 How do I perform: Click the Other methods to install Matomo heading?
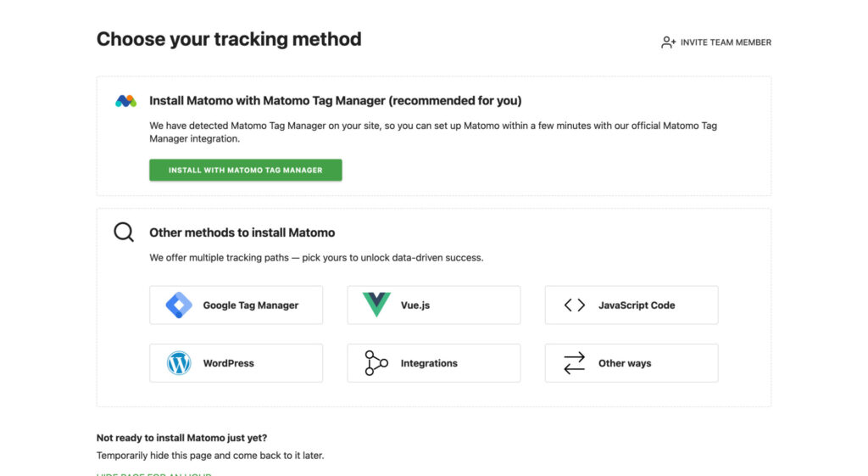pos(242,232)
